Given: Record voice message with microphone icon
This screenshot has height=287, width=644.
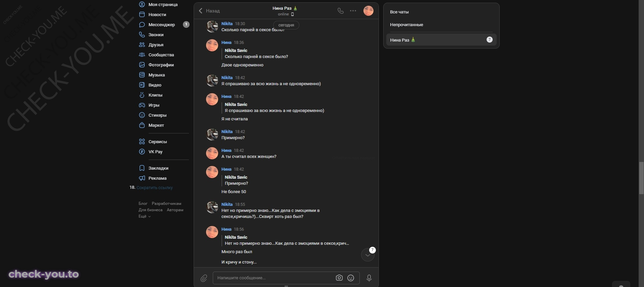Looking at the screenshot, I should [369, 278].
